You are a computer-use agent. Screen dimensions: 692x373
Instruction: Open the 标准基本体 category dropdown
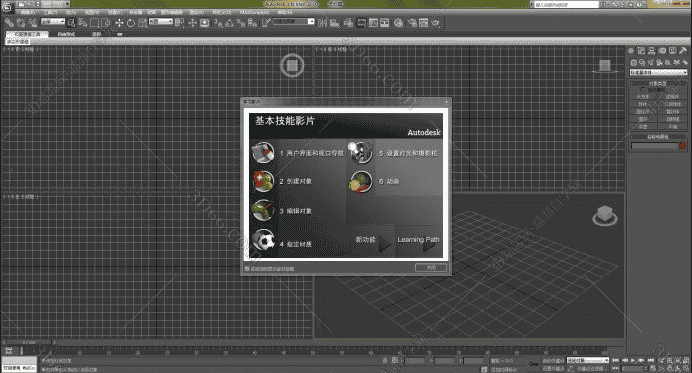pos(658,72)
